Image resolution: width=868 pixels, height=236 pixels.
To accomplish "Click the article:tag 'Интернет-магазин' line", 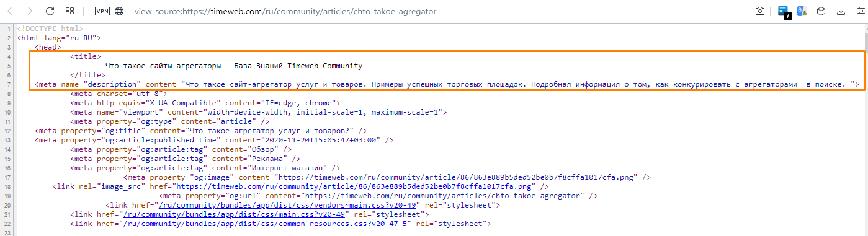I will pyautogui.click(x=205, y=167).
